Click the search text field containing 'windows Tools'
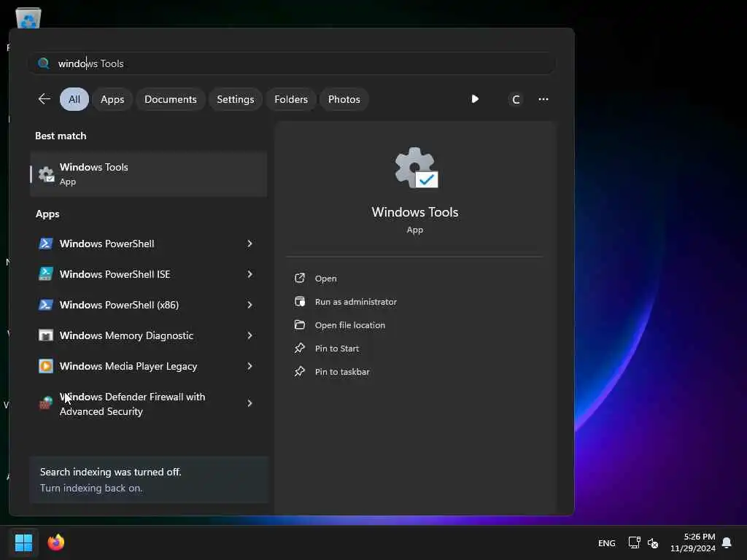The width and height of the screenshot is (747, 560). (292, 63)
